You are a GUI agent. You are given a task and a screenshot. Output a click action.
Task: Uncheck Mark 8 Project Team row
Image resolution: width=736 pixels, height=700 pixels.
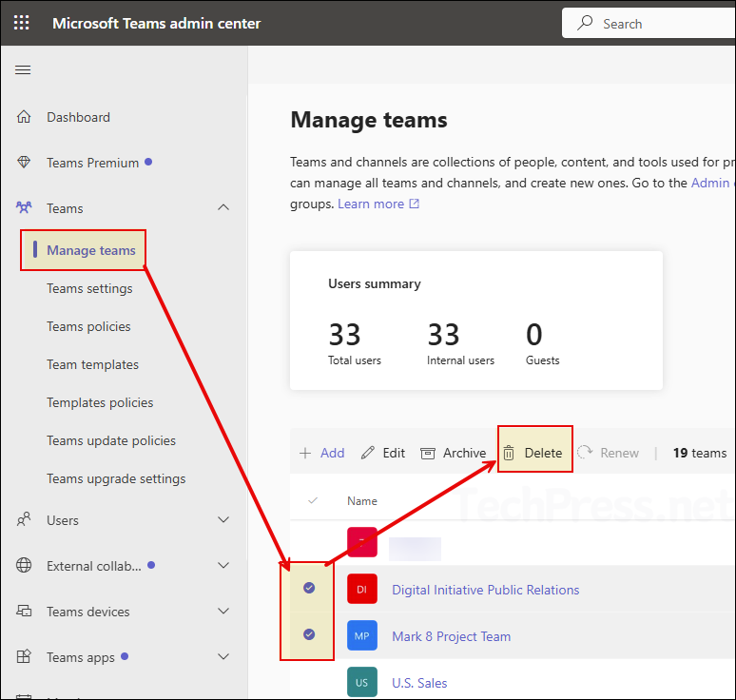click(x=309, y=634)
